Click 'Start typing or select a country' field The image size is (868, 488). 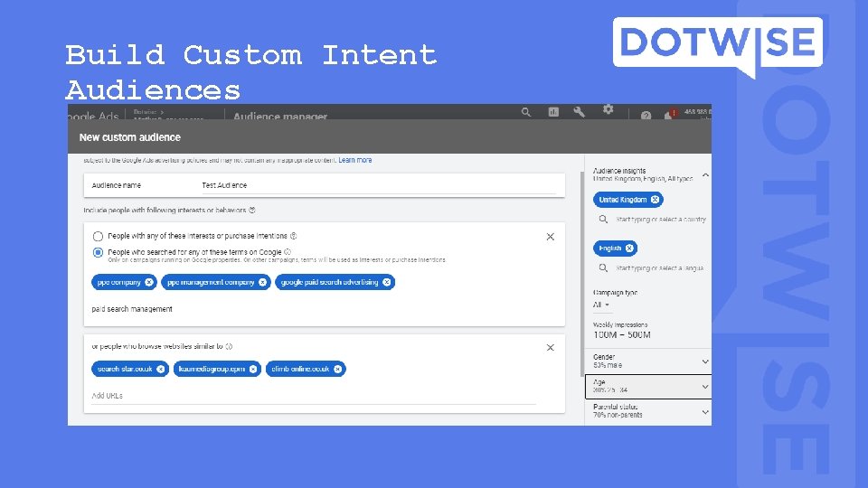(x=661, y=220)
